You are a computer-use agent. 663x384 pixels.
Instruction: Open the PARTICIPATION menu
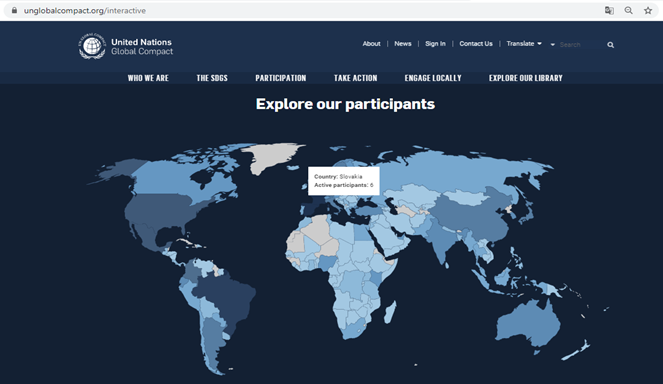pos(281,78)
